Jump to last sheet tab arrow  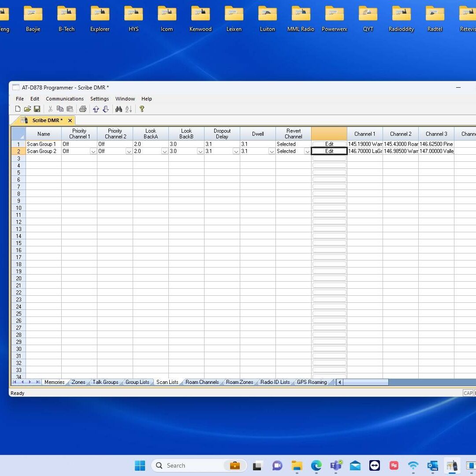click(x=37, y=382)
